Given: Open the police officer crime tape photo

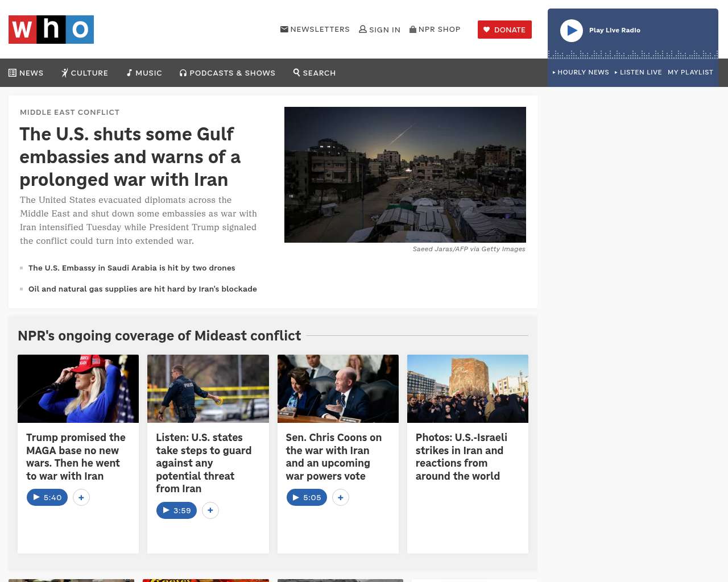Looking at the screenshot, I should click(x=208, y=389).
